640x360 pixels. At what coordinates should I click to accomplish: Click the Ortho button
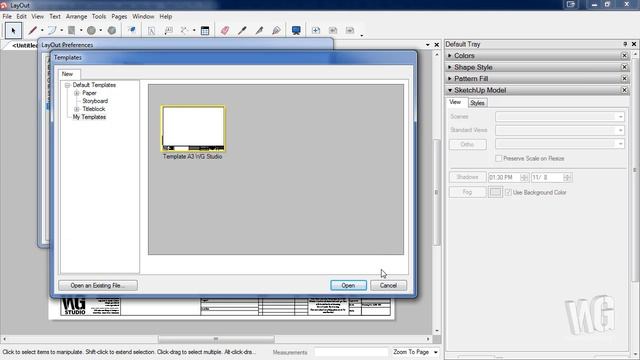pyautogui.click(x=467, y=144)
